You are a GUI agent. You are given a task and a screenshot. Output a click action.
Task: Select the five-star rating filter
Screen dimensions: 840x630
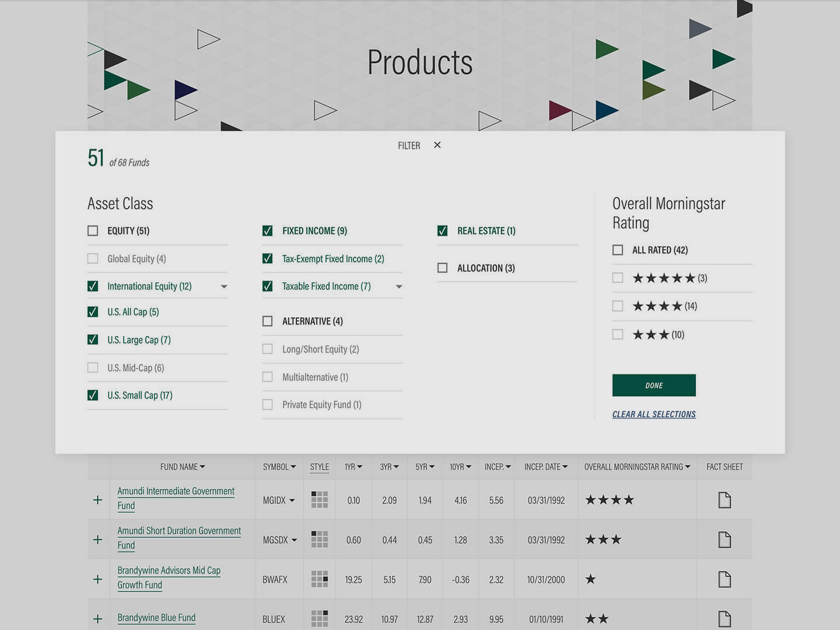(618, 278)
